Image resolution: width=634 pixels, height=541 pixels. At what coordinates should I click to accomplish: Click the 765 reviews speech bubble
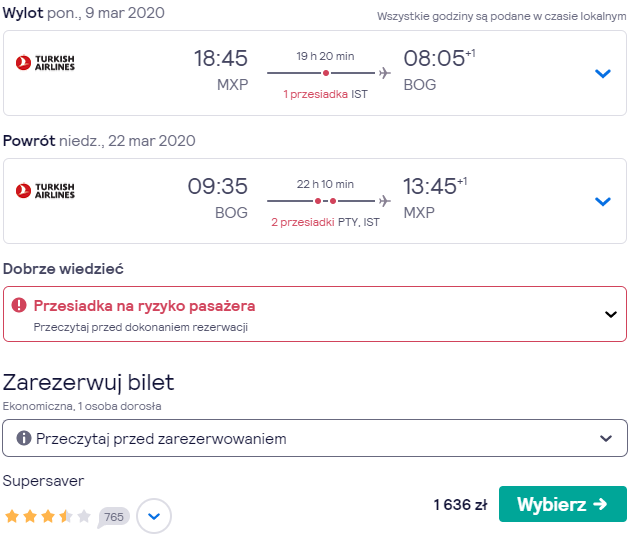(x=114, y=517)
